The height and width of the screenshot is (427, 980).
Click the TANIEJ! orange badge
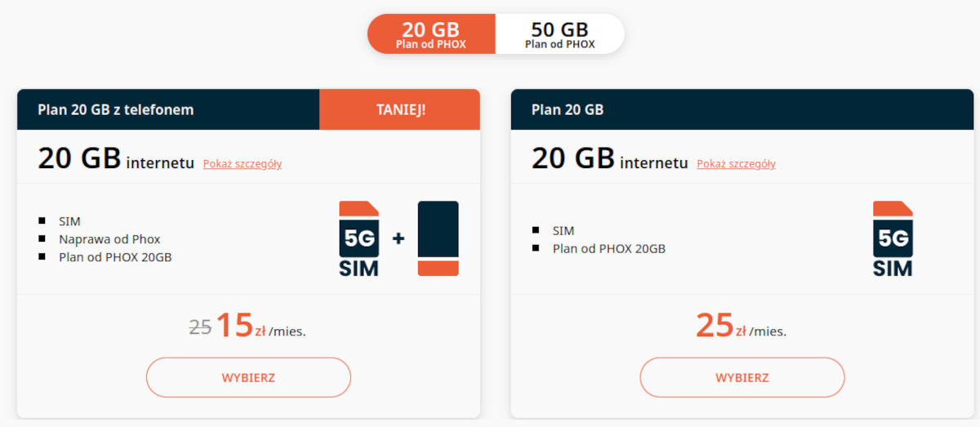pos(399,109)
